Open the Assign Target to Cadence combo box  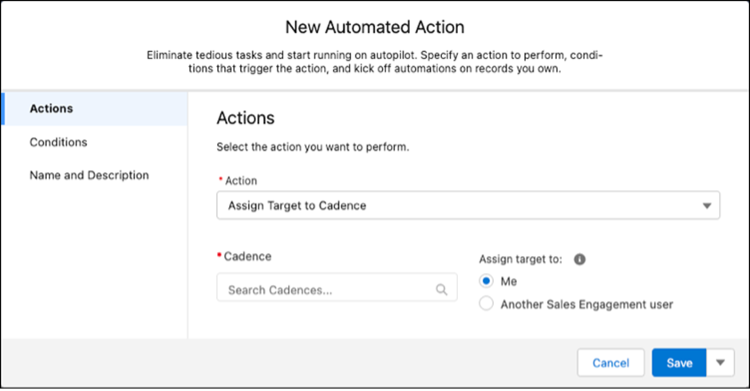click(468, 205)
